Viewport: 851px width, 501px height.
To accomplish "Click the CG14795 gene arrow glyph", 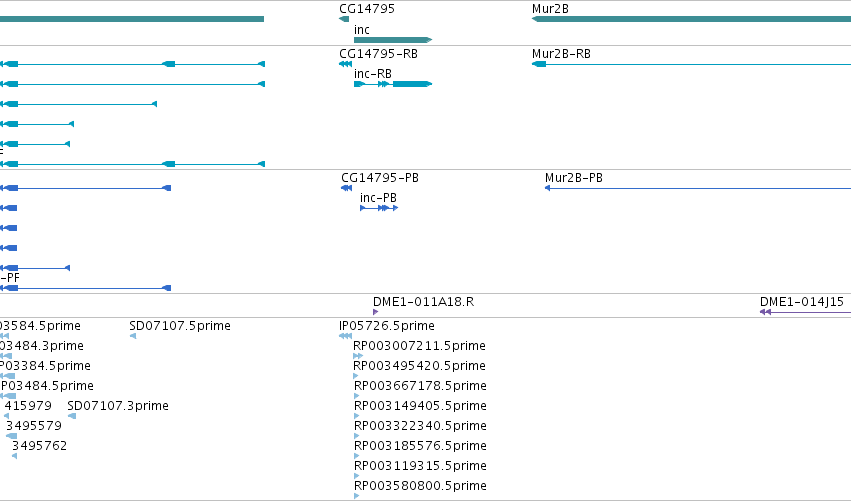I will [x=344, y=19].
